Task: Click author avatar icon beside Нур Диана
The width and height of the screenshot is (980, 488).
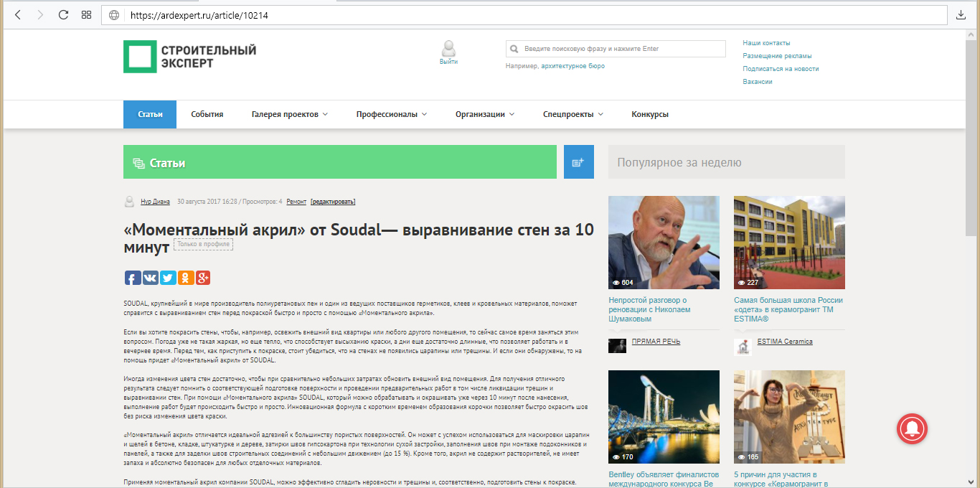Action: pos(130,202)
